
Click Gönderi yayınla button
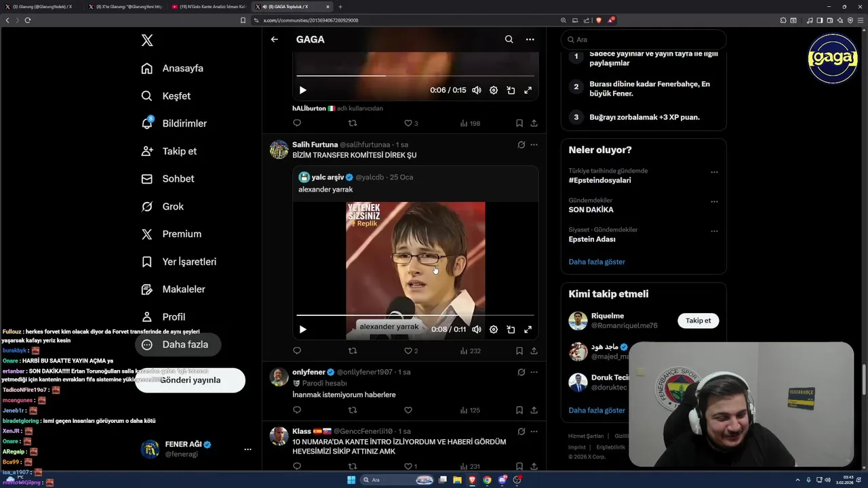(x=190, y=380)
